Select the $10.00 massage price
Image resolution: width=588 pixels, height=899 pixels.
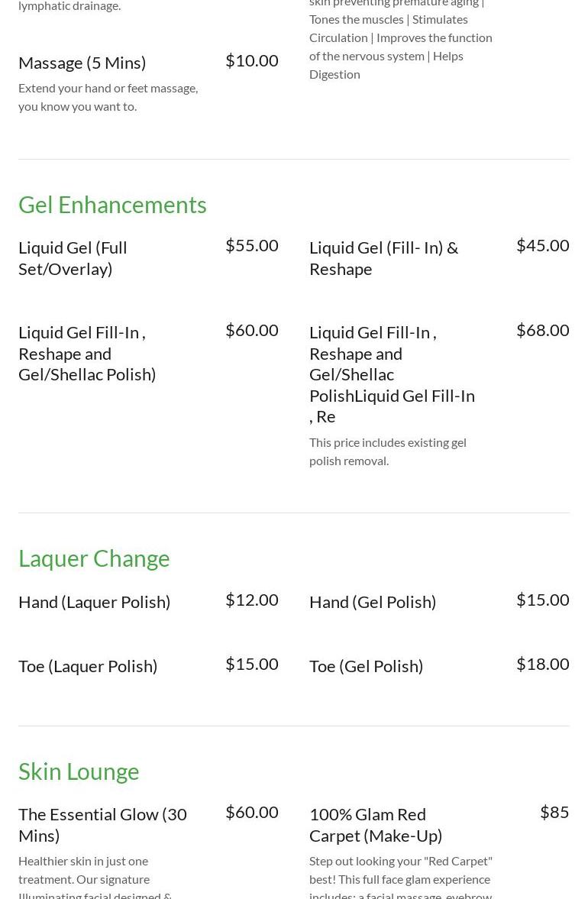pos(251,60)
